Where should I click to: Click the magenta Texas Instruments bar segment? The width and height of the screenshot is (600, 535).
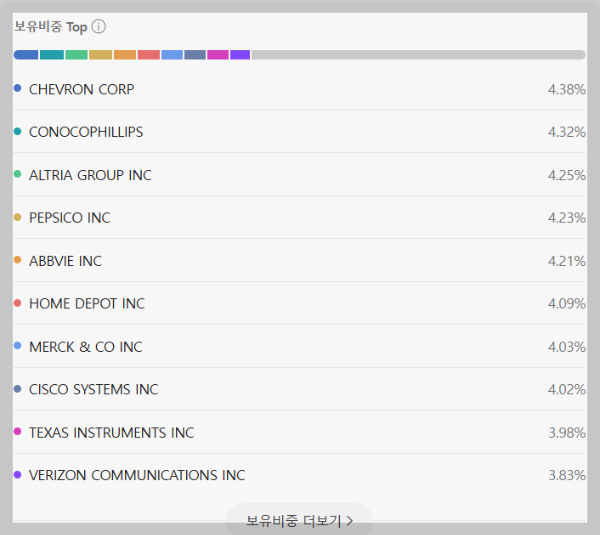click(218, 55)
